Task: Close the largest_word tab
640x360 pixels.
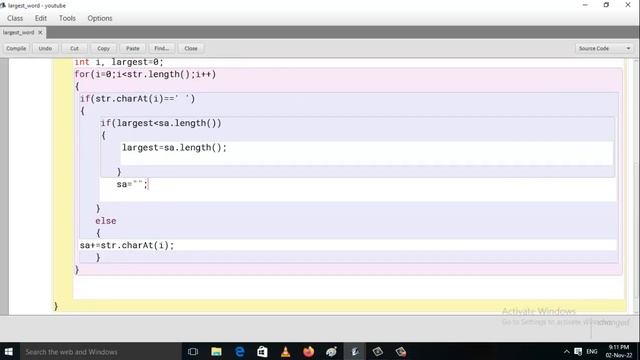Action: tap(40, 33)
